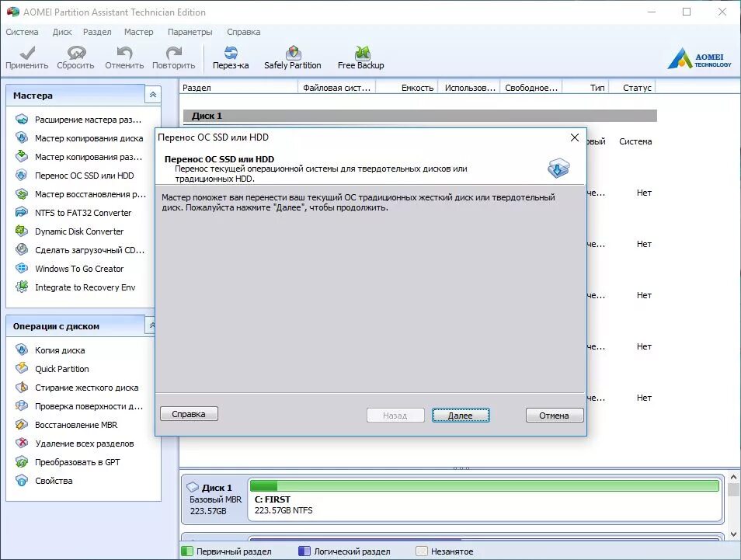Click the disk map scrollbar down arrow

click(733, 534)
